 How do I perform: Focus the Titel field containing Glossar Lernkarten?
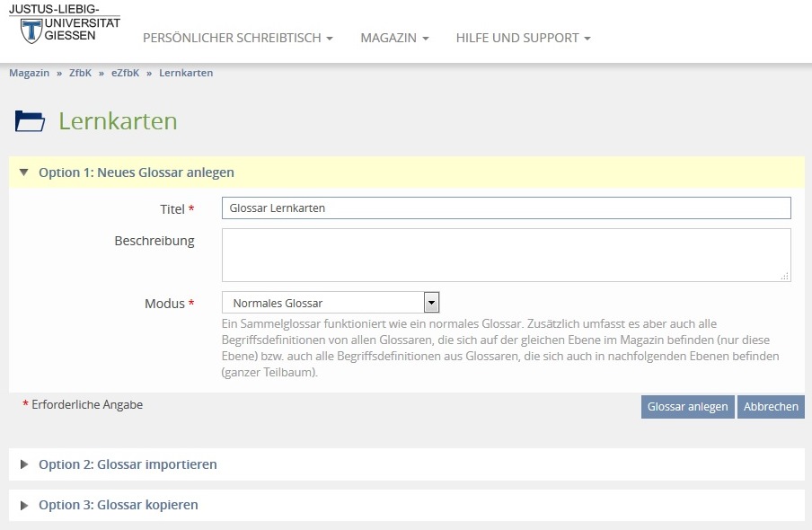click(506, 208)
